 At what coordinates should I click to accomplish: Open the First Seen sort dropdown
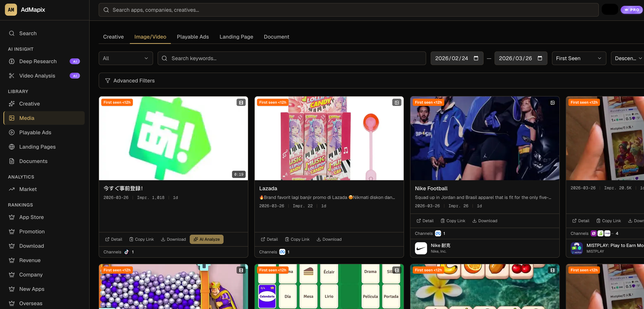[579, 58]
